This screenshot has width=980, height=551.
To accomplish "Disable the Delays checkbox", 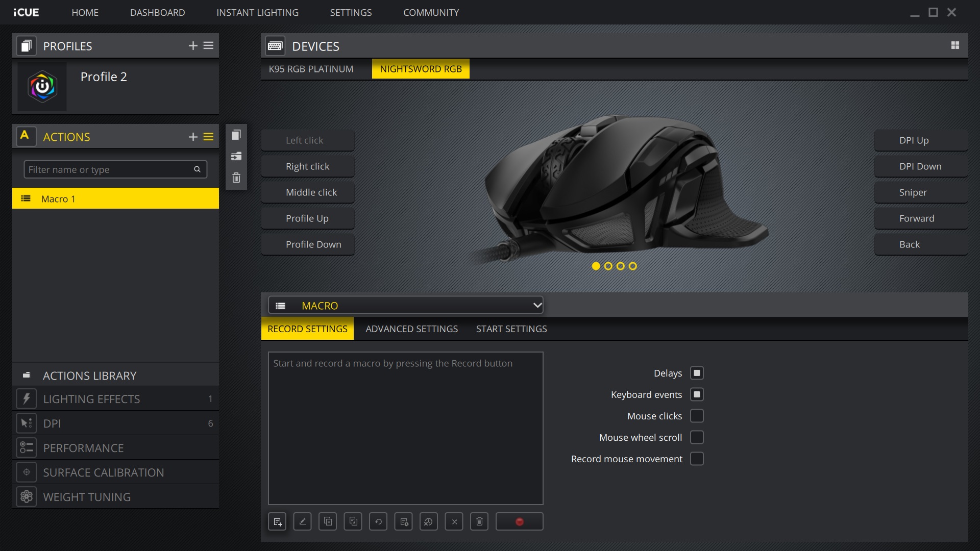I will pos(696,373).
